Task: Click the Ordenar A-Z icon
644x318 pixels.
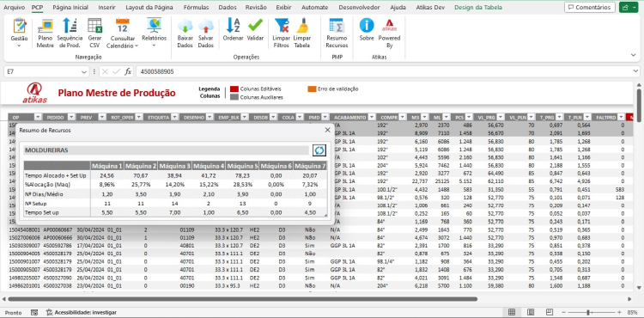Action: pyautogui.click(x=234, y=26)
